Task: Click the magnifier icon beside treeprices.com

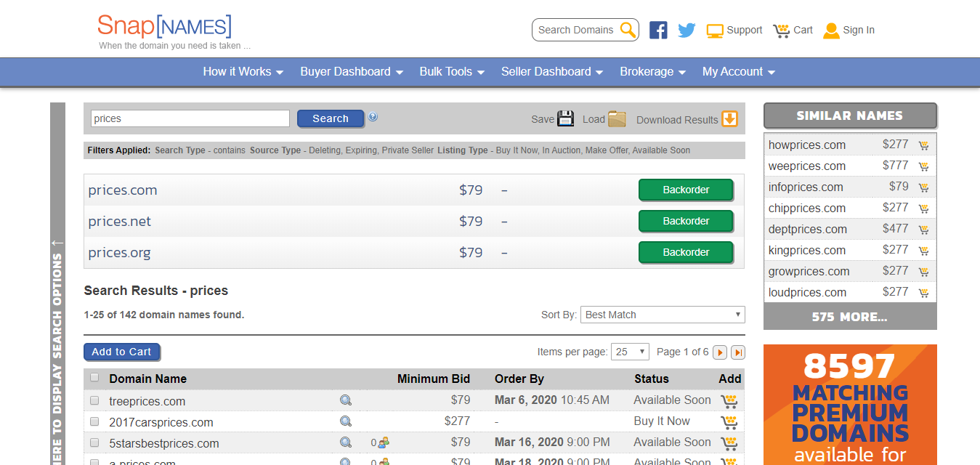Action: coord(346,400)
